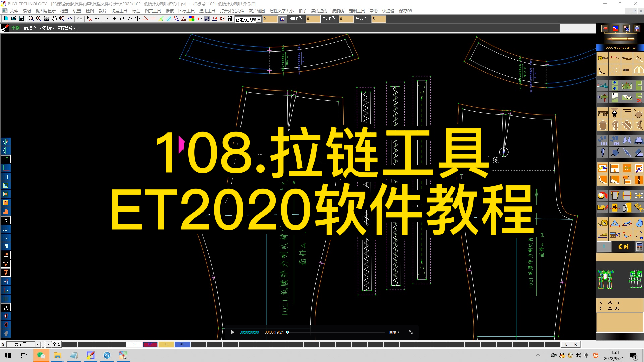The image size is (644, 362).
Task: Select the tape measure tool on right panel
Action: [x=603, y=223]
